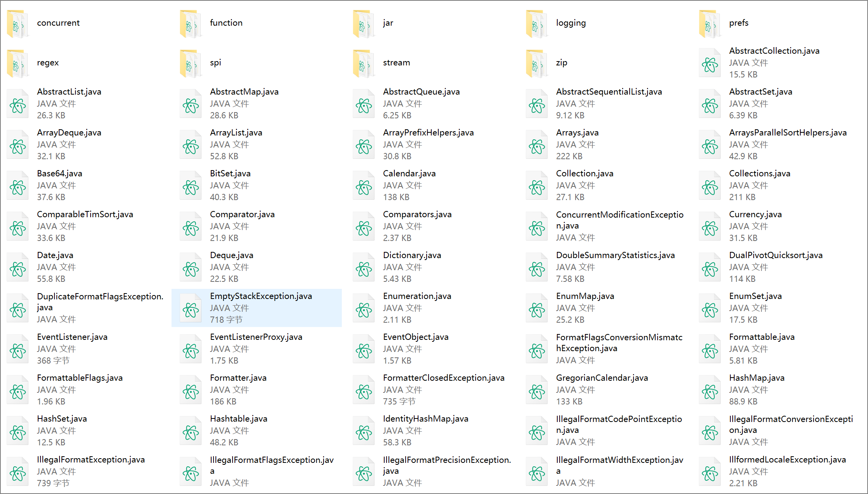Select the IllegalFormatPrecisionException.java file name

click(447, 465)
